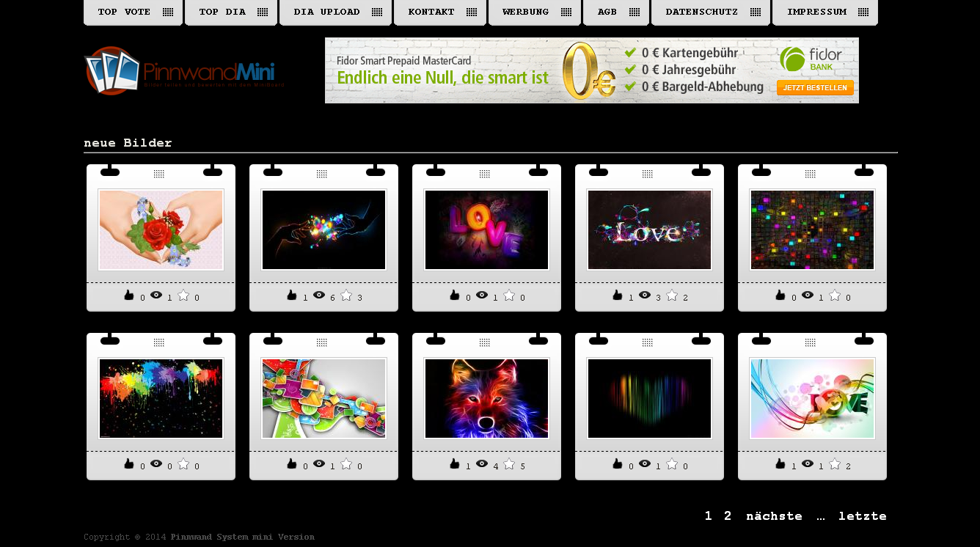Click eye icon under glowing hands image
Image resolution: width=980 pixels, height=547 pixels.
pos(319,295)
